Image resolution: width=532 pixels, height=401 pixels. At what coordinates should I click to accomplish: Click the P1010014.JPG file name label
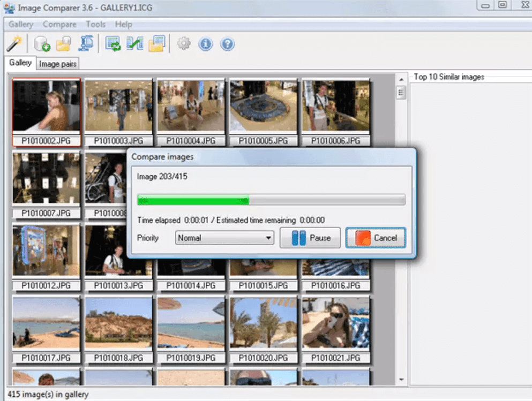point(191,286)
